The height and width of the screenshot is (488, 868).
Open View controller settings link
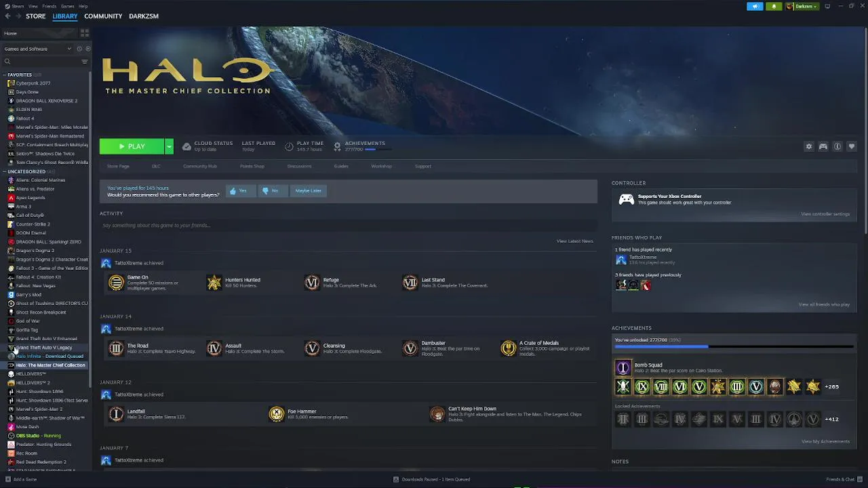tap(825, 214)
